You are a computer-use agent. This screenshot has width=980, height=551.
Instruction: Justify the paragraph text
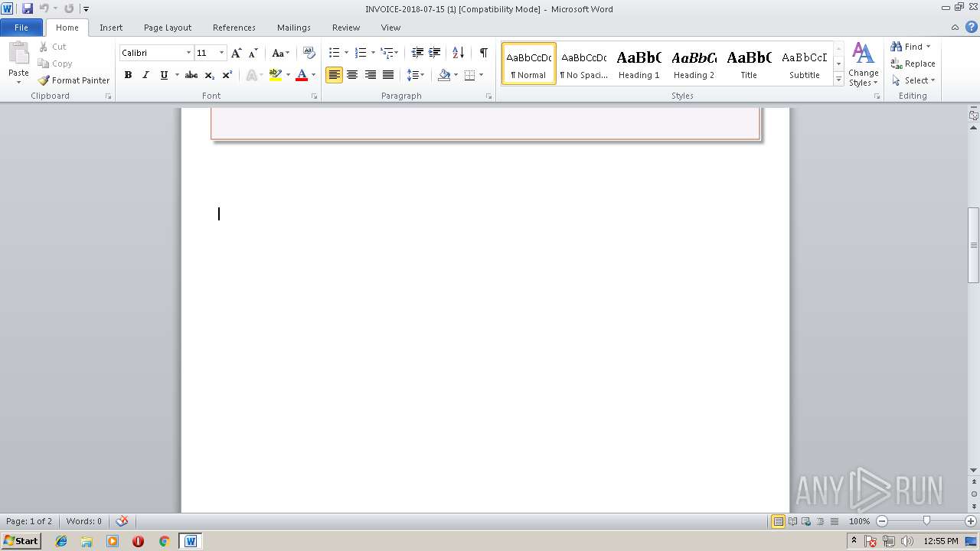pyautogui.click(x=388, y=75)
